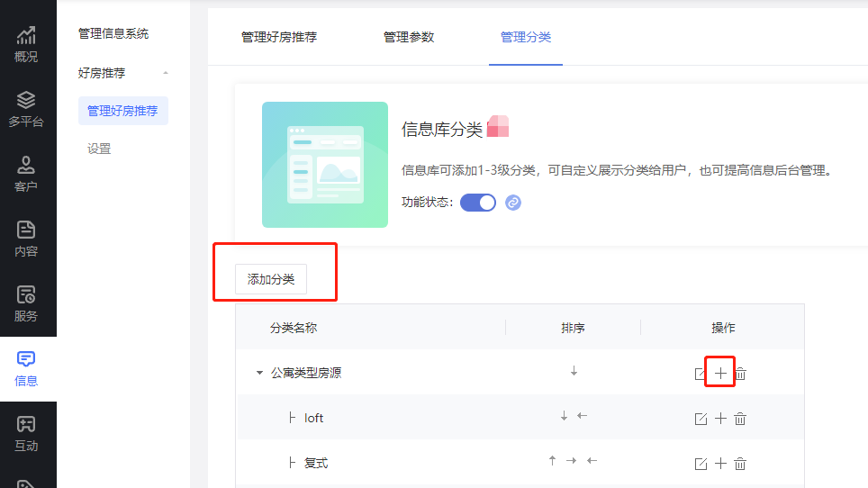Open the 服务 services sidebar section
This screenshot has width=868, height=488.
coord(26,303)
